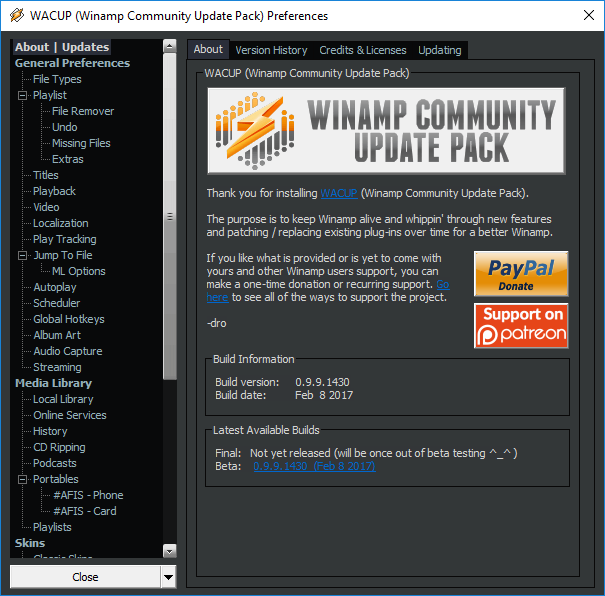Open Playback preferences
This screenshot has height=596, width=605.
(54, 191)
